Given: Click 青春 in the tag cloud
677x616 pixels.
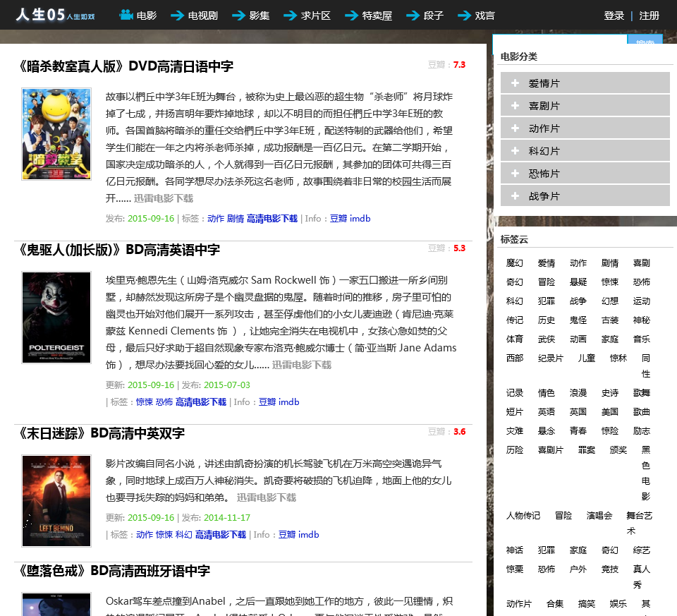Looking at the screenshot, I should point(578,430).
